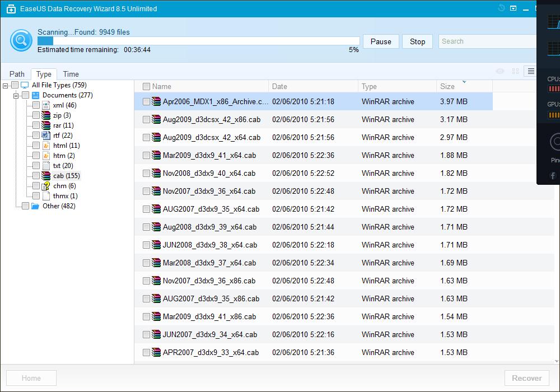Check the Apr2006_MDX1_x86_Archive file checkbox
Image resolution: width=560 pixels, height=392 pixels.
click(x=146, y=102)
